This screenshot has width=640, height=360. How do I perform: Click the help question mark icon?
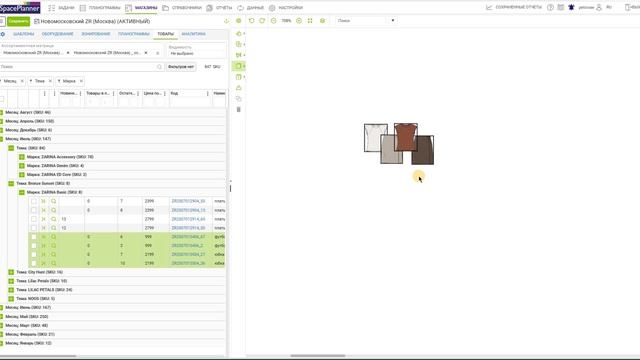(550, 7)
